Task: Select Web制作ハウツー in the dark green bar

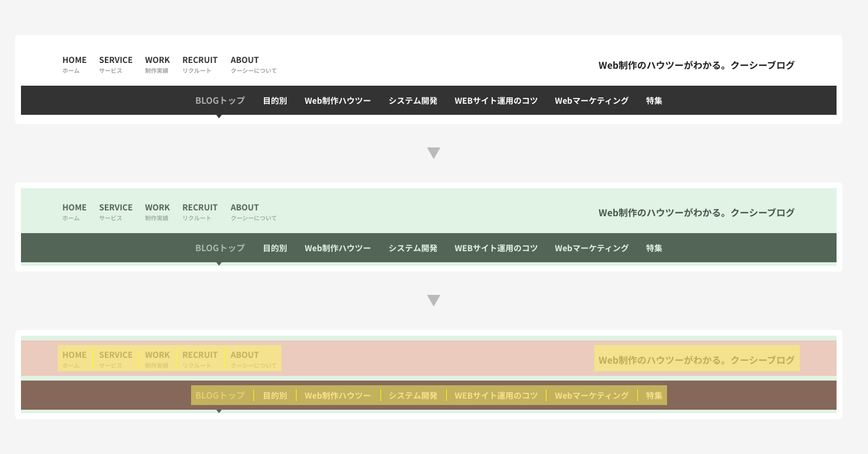Action: tap(338, 248)
